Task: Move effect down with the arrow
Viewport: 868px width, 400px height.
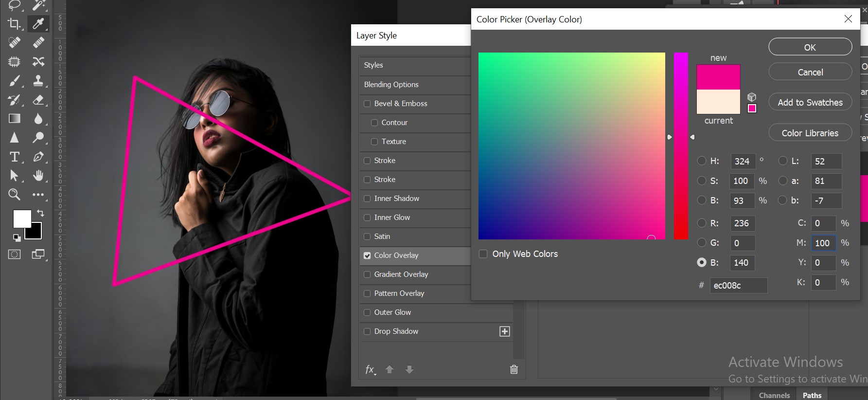Action: tap(409, 369)
